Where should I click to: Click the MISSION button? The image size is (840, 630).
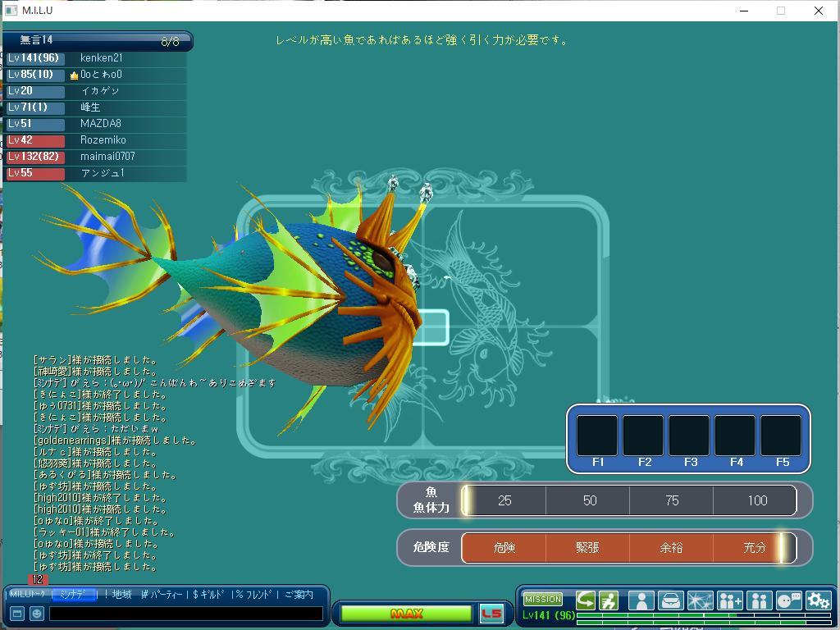point(542,600)
